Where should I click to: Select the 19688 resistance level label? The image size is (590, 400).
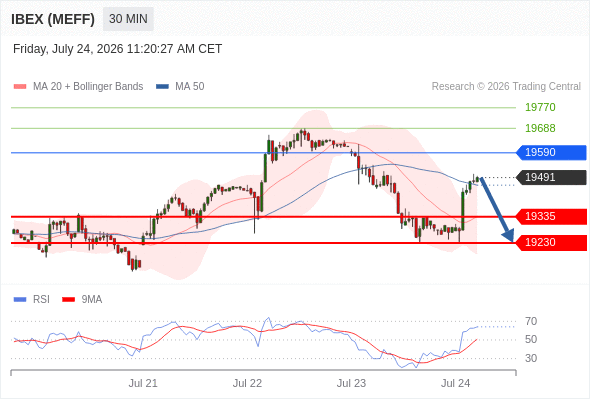540,128
